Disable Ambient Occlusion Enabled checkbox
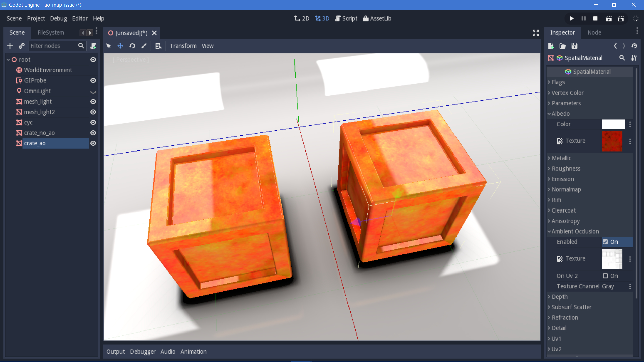The height and width of the screenshot is (362, 644). click(x=605, y=242)
